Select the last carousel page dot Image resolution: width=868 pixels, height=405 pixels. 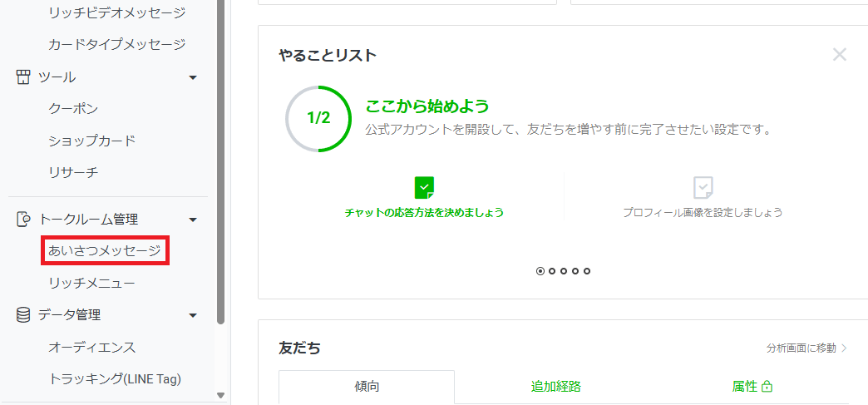[x=587, y=271]
